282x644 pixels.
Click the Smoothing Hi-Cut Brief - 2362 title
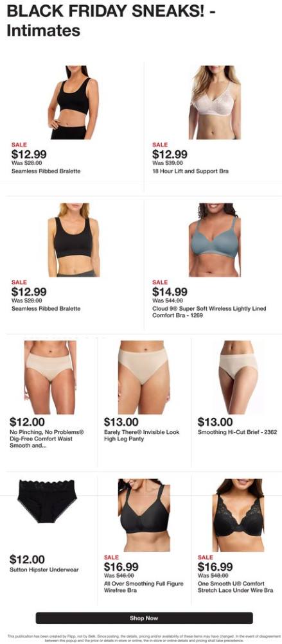pyautogui.click(x=237, y=432)
